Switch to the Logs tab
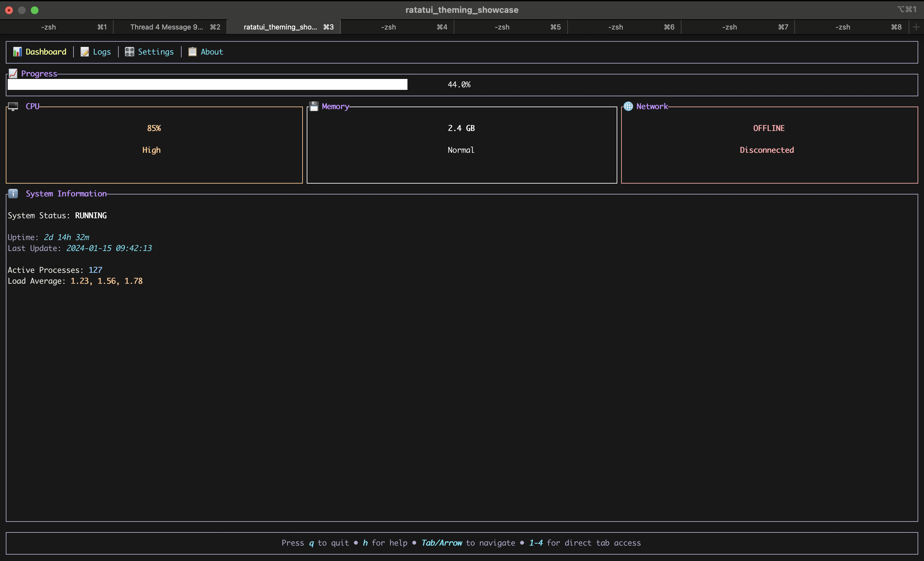 [x=102, y=52]
